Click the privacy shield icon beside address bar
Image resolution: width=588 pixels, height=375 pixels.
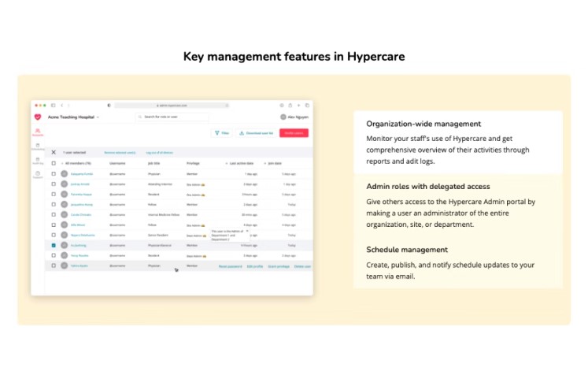(x=109, y=106)
